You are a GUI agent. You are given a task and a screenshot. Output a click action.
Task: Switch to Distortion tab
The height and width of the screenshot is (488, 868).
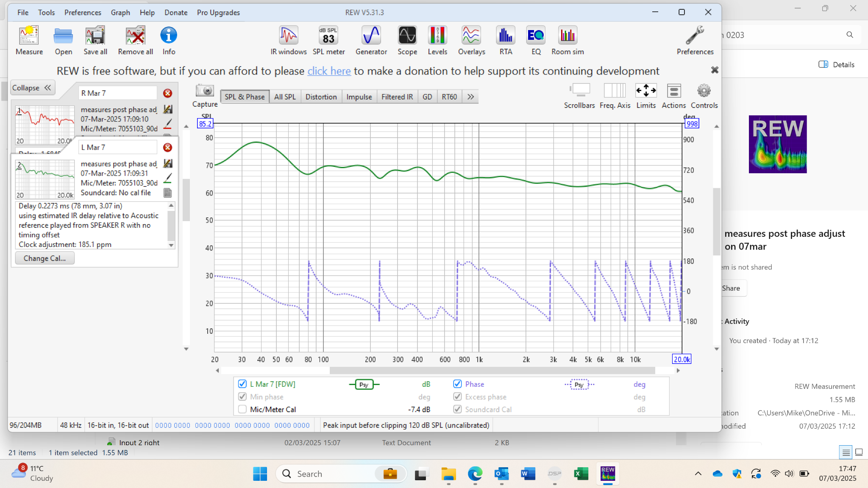(x=321, y=97)
